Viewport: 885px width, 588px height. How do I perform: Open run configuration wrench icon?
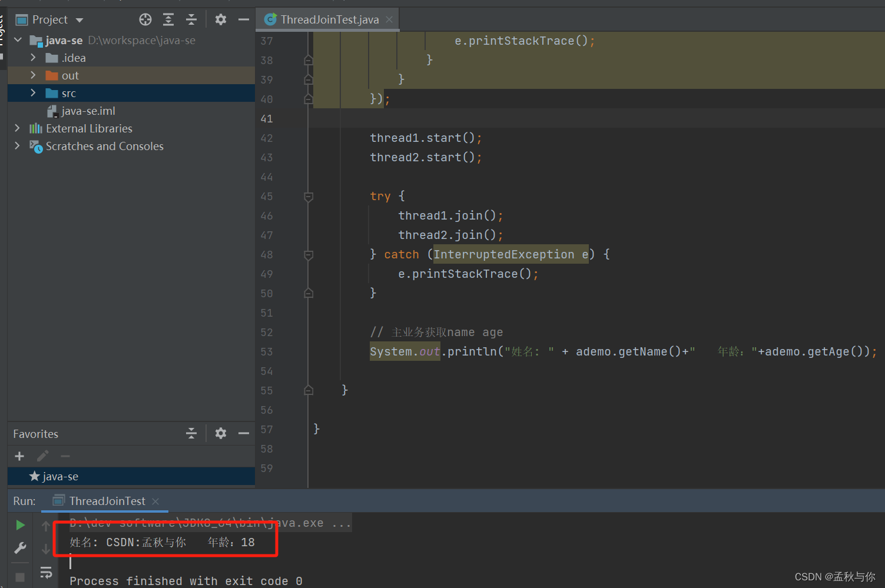20,548
